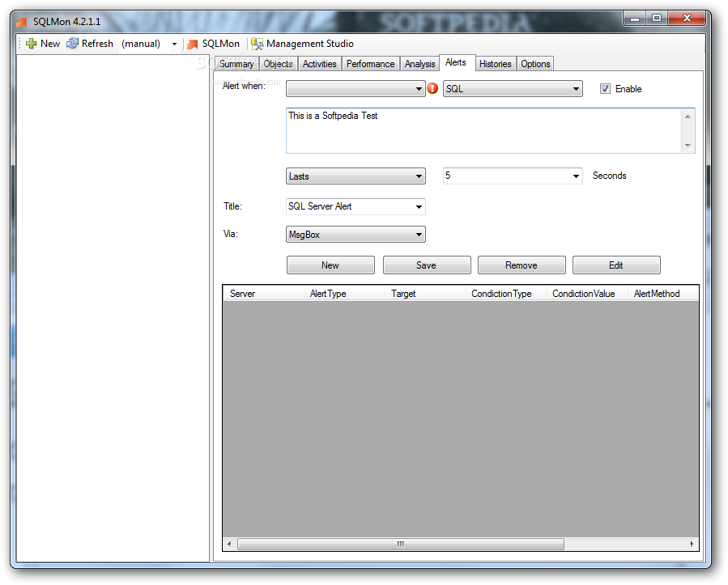Click the New label in the toolbar

tap(50, 44)
